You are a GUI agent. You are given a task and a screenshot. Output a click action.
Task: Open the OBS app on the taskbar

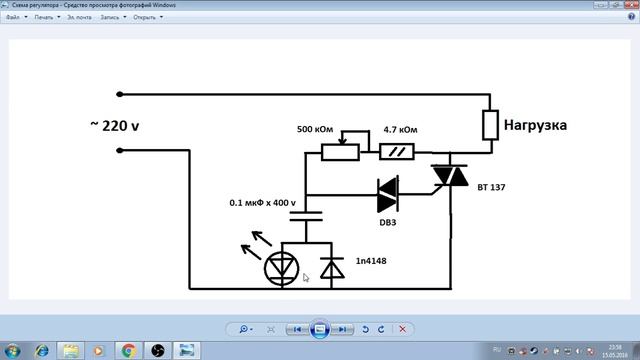[x=158, y=351]
